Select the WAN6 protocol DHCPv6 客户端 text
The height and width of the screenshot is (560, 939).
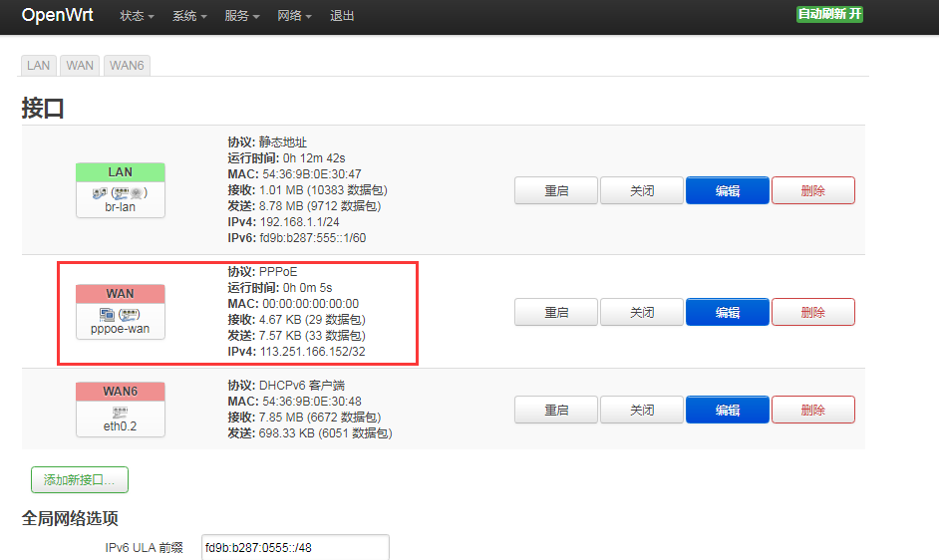[302, 385]
